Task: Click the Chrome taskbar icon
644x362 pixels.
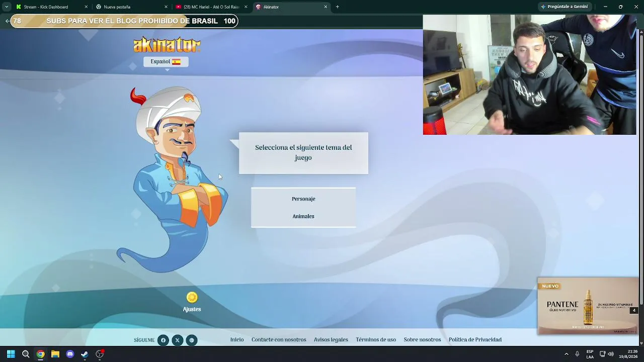Action: click(40, 354)
